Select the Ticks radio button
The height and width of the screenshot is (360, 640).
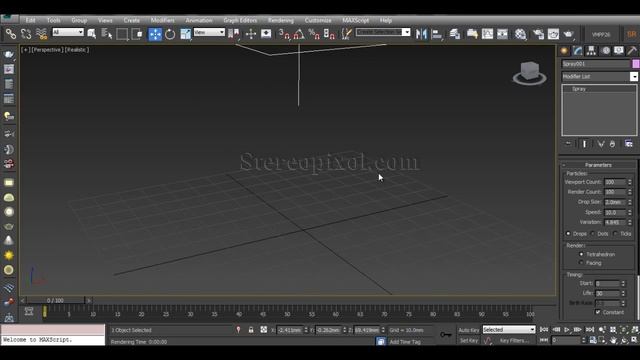pyautogui.click(x=615, y=233)
